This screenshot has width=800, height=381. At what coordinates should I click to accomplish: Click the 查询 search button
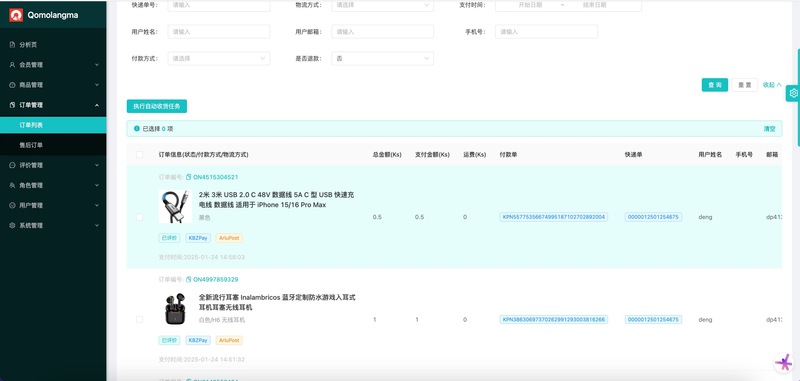[x=715, y=85]
